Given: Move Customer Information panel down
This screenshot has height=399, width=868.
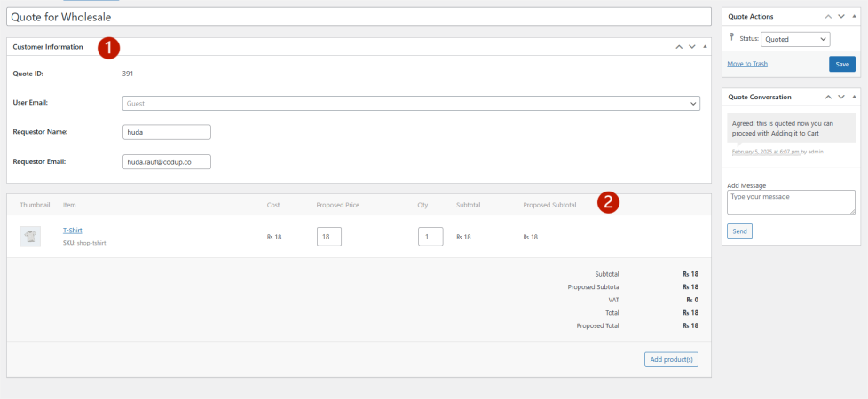Looking at the screenshot, I should [x=692, y=47].
